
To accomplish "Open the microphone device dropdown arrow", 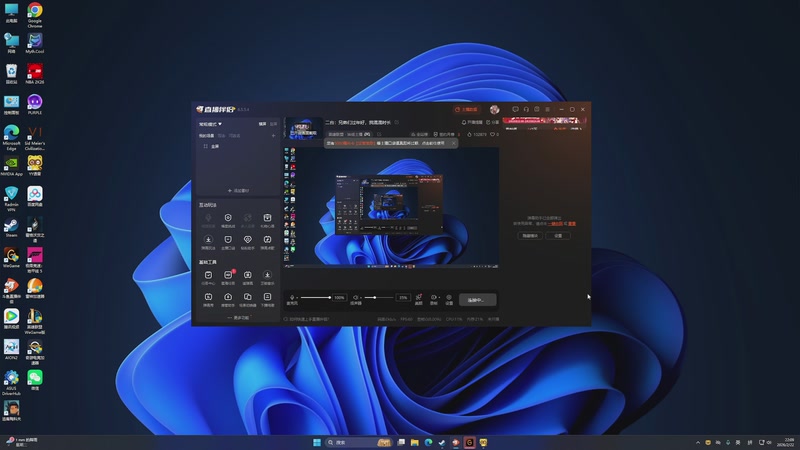I will [x=297, y=297].
